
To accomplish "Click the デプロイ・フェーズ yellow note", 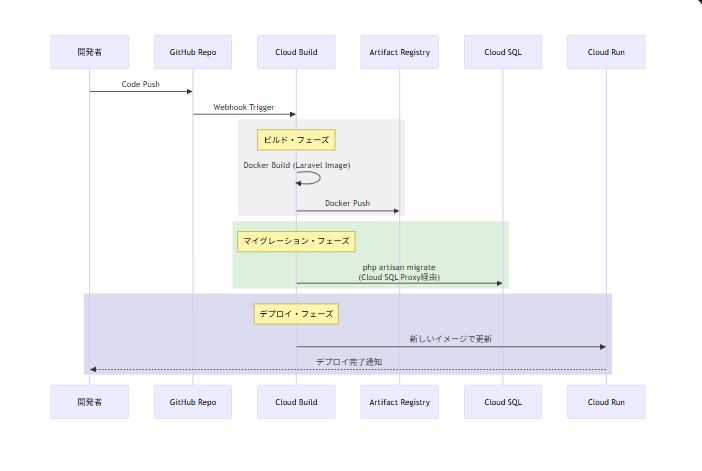I will pos(296,314).
